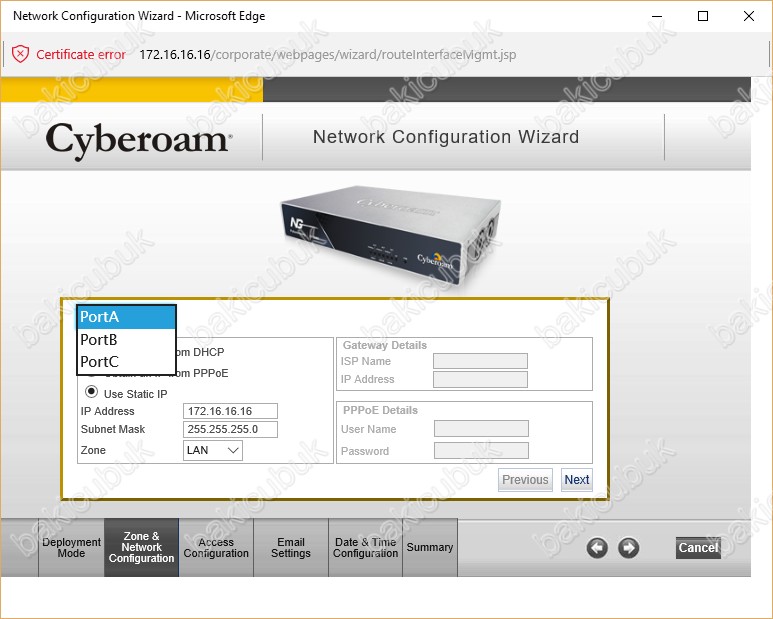Open Date & Time Configuration tab
The width and height of the screenshot is (773, 619).
pos(365,548)
